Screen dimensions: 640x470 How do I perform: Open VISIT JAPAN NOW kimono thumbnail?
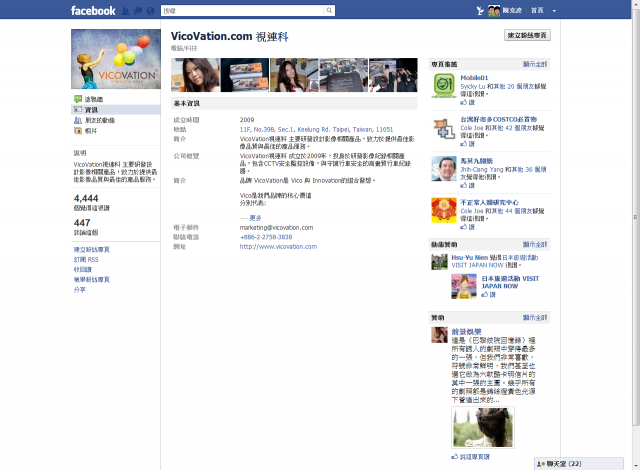[464, 286]
